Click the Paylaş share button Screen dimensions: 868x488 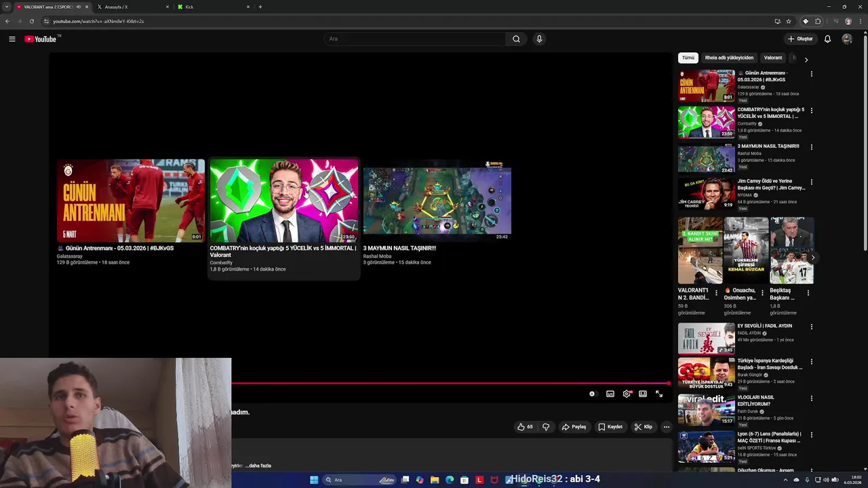click(574, 427)
